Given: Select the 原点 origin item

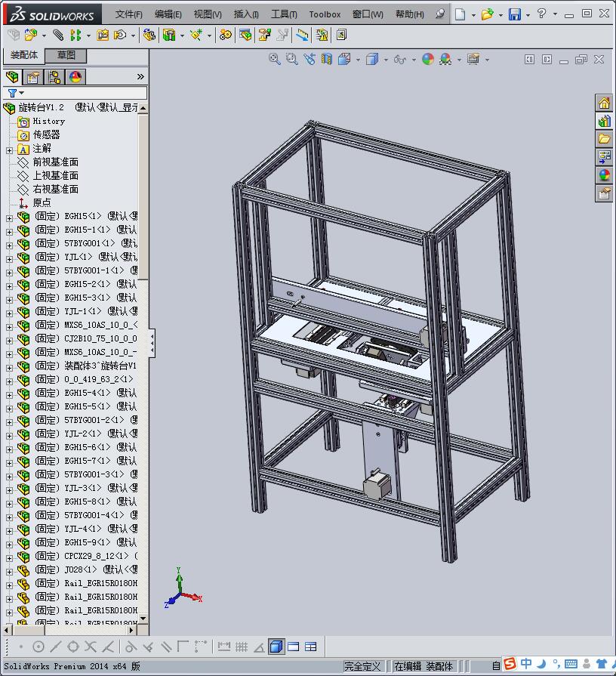Looking at the screenshot, I should click(x=42, y=202).
